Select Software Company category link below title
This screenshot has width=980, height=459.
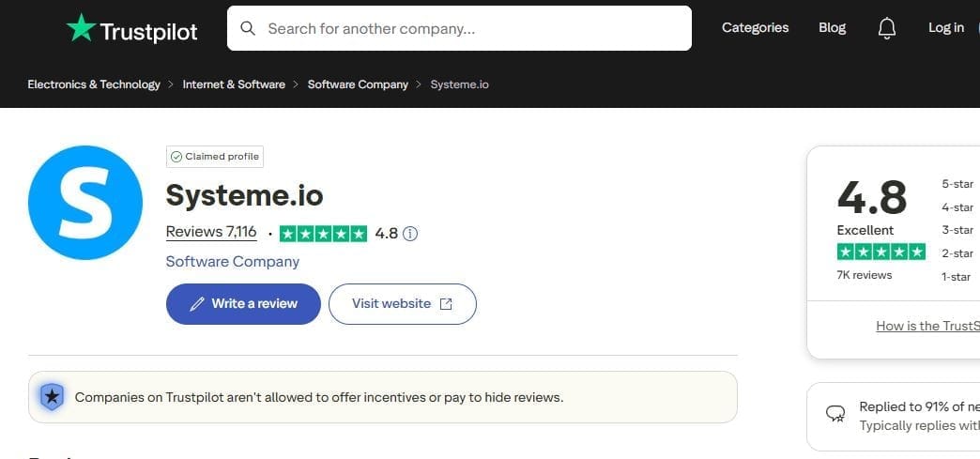tap(233, 262)
